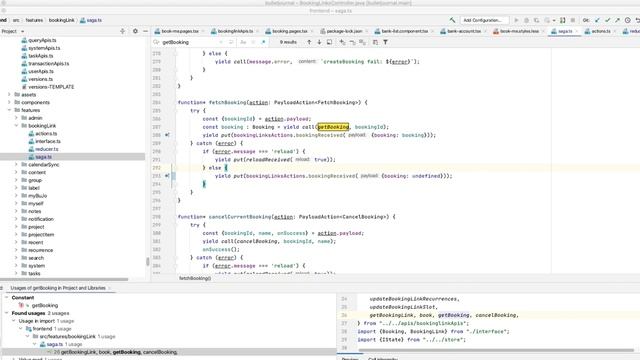The image size is (640, 360).
Task: Click the Git push arrow icon
Action: [x=617, y=20]
